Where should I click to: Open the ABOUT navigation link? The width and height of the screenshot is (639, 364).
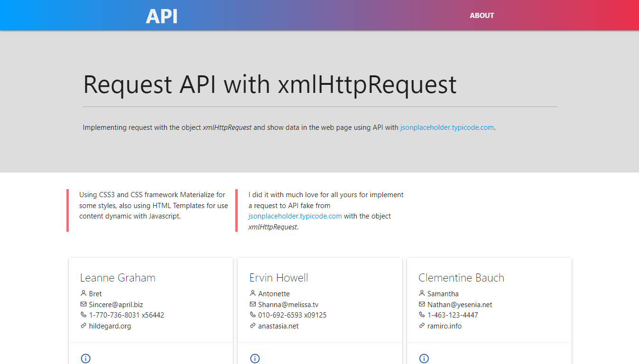tap(482, 16)
